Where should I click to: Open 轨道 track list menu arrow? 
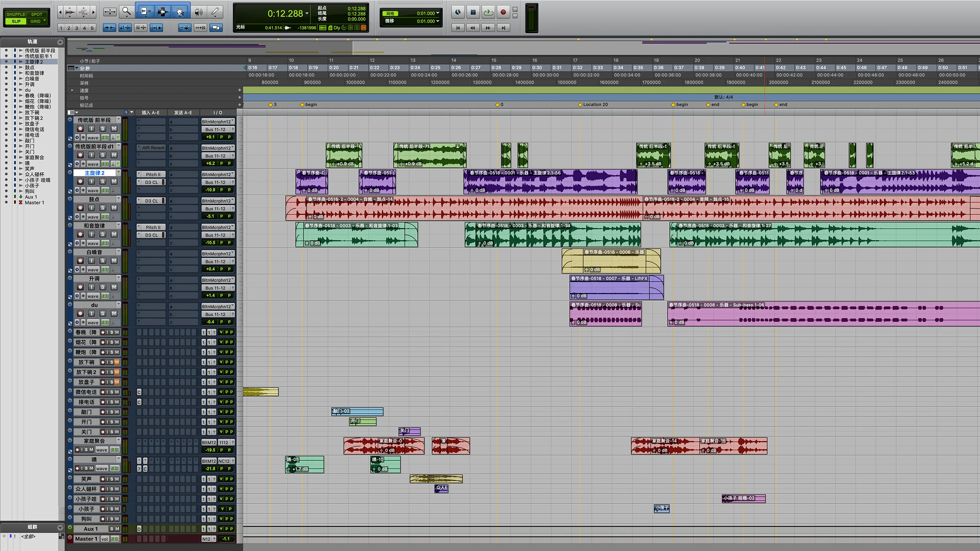[60, 42]
